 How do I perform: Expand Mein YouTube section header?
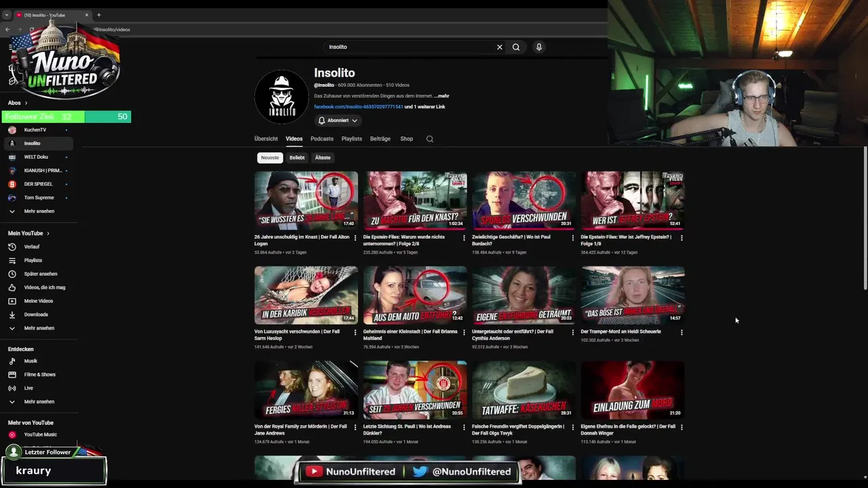coord(28,233)
